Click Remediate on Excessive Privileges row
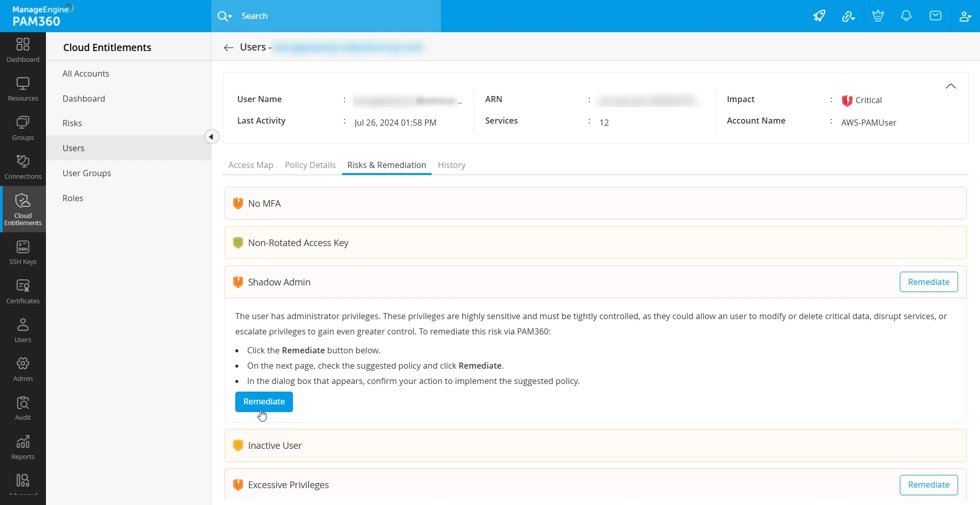This screenshot has width=980, height=505. point(928,485)
